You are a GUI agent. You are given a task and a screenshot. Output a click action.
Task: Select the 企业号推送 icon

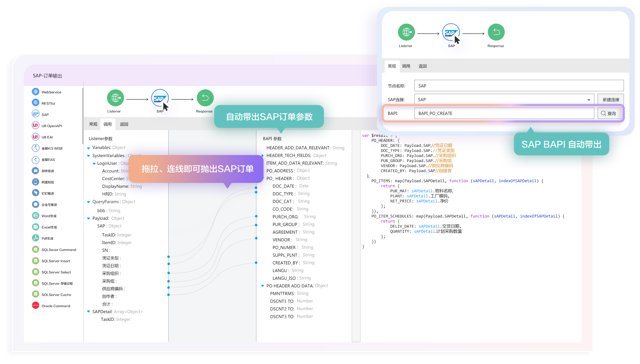click(x=35, y=204)
